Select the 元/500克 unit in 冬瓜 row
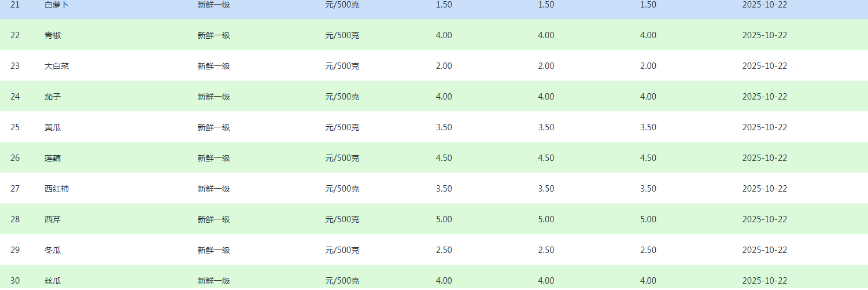 (x=342, y=250)
